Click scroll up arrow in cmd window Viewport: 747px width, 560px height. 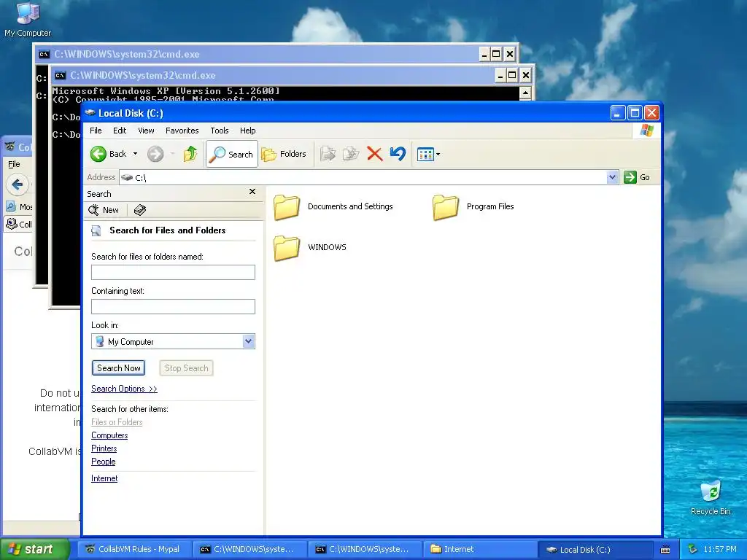click(525, 93)
